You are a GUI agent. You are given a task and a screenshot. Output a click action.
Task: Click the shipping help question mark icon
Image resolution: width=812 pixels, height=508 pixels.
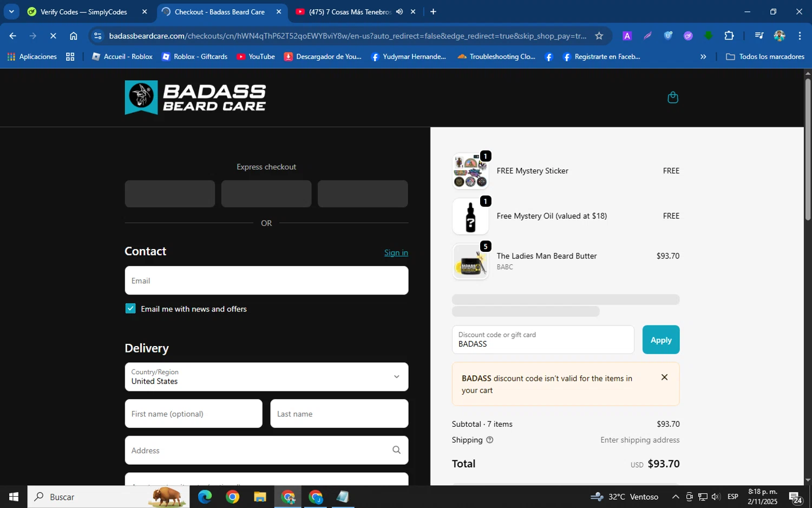(490, 440)
